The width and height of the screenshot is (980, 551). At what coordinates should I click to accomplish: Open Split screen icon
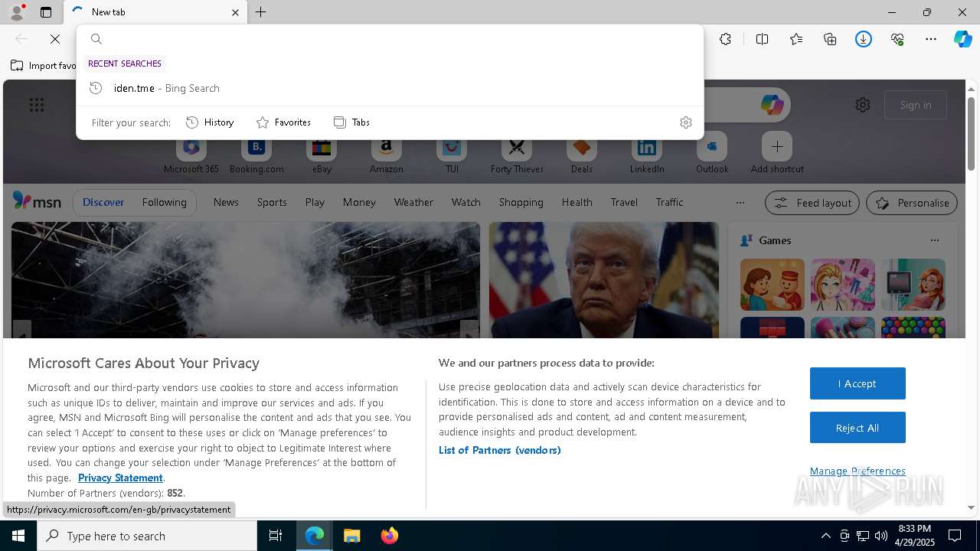(762, 39)
